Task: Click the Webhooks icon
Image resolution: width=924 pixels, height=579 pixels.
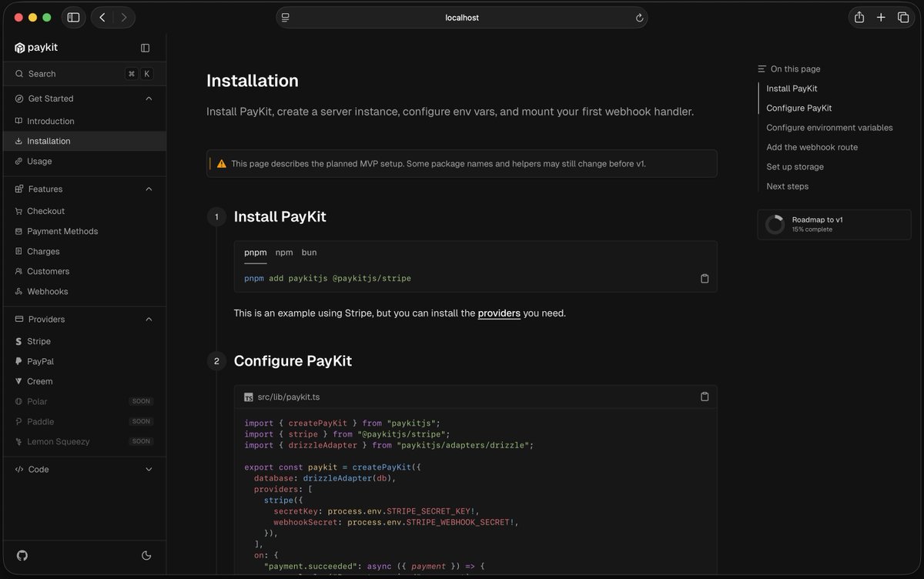Action: pos(19,291)
